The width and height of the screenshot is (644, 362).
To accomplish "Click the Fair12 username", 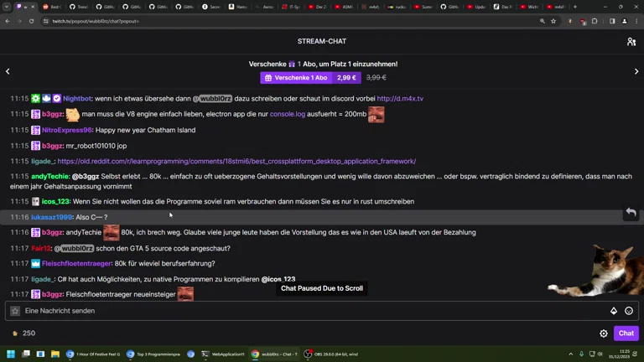I will pyautogui.click(x=41, y=248).
